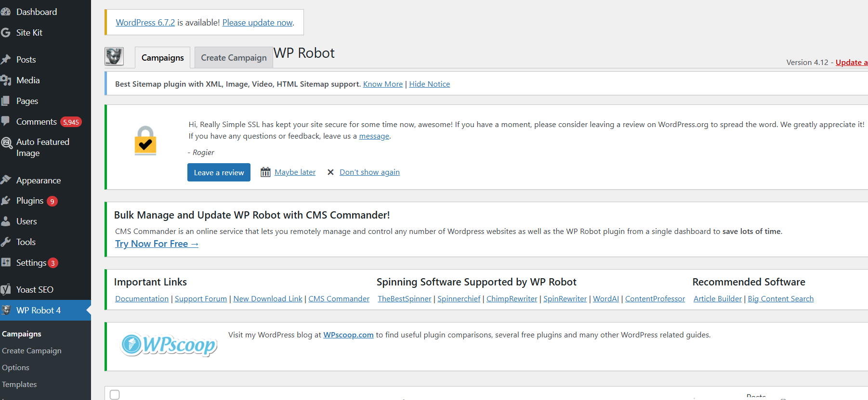
Task: Click the Settings sliders icon
Action: tap(5, 263)
